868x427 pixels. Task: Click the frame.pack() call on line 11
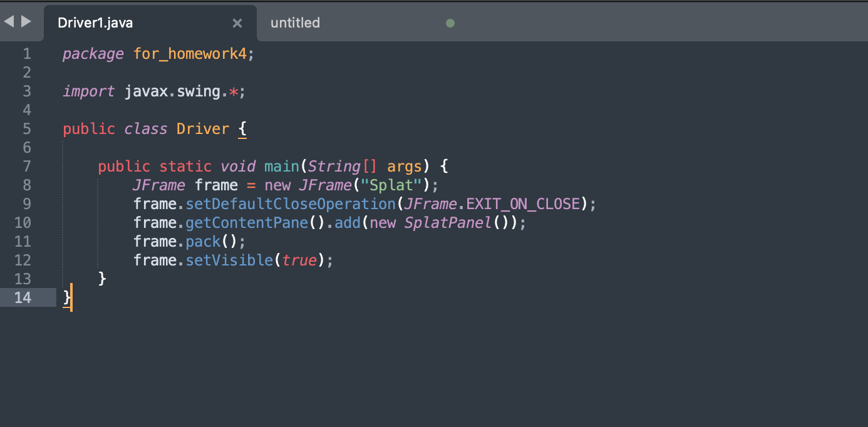(x=188, y=241)
